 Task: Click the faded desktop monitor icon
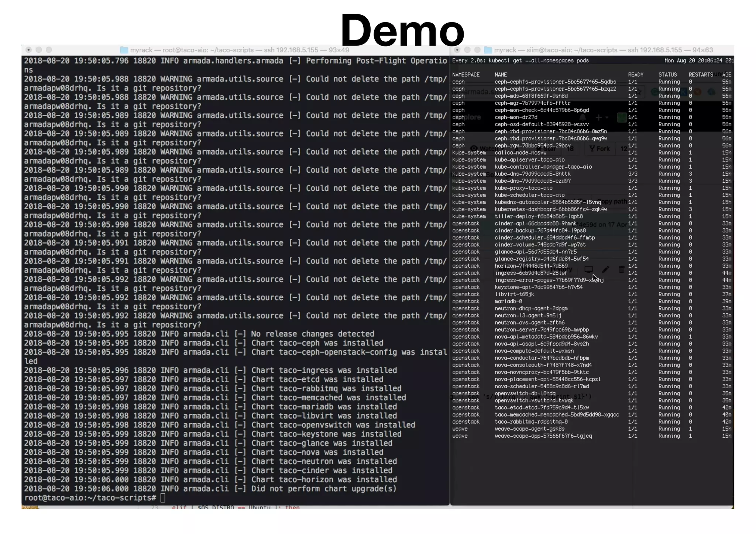[x=589, y=269]
